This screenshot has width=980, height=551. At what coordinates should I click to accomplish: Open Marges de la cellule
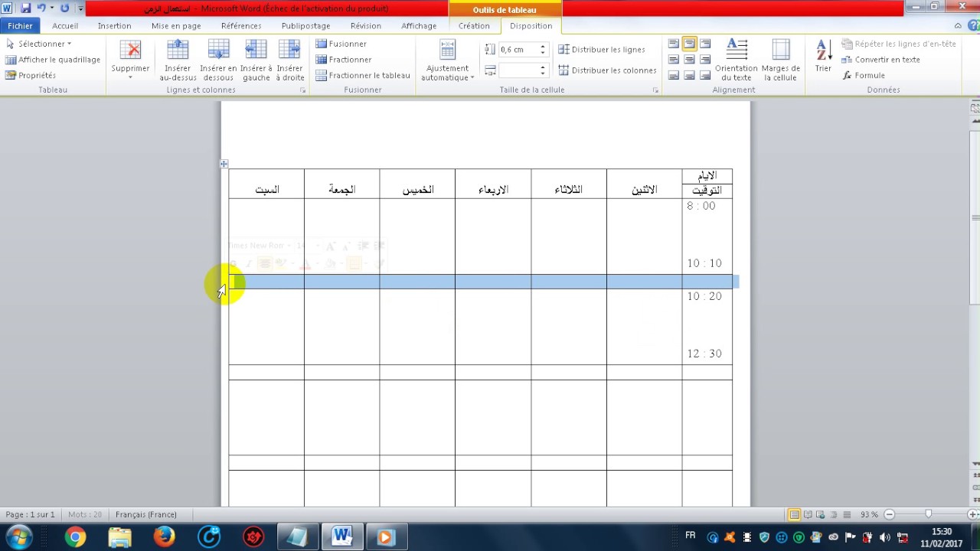click(x=780, y=60)
